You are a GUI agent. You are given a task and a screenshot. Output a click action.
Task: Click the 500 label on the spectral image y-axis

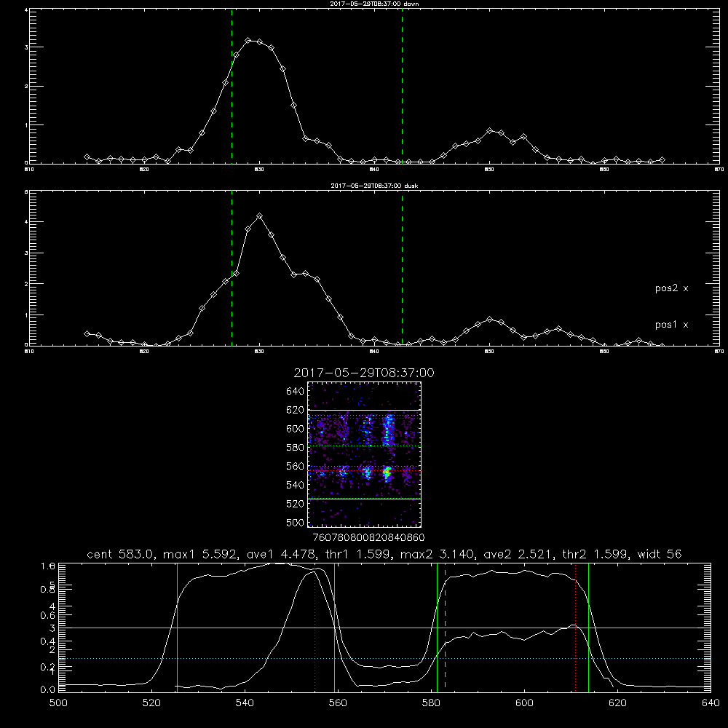[295, 522]
